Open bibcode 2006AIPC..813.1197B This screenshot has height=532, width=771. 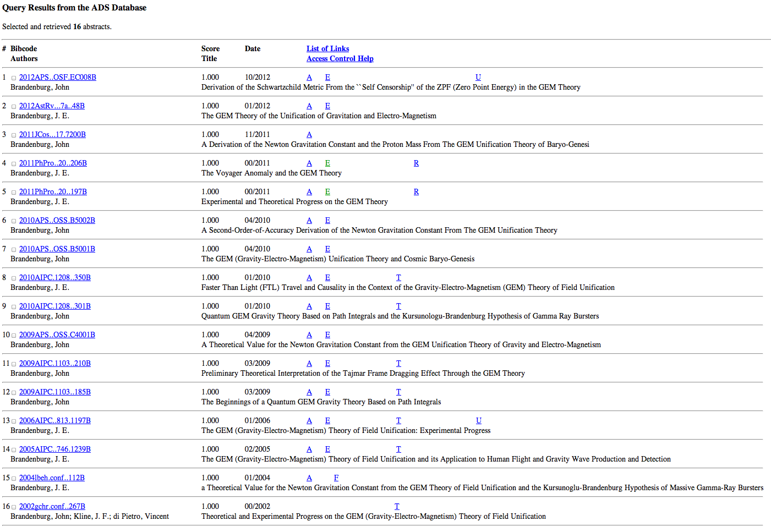(55, 420)
